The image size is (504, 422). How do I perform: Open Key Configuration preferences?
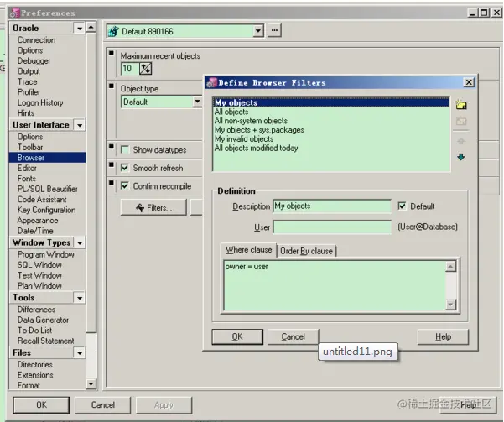(46, 210)
